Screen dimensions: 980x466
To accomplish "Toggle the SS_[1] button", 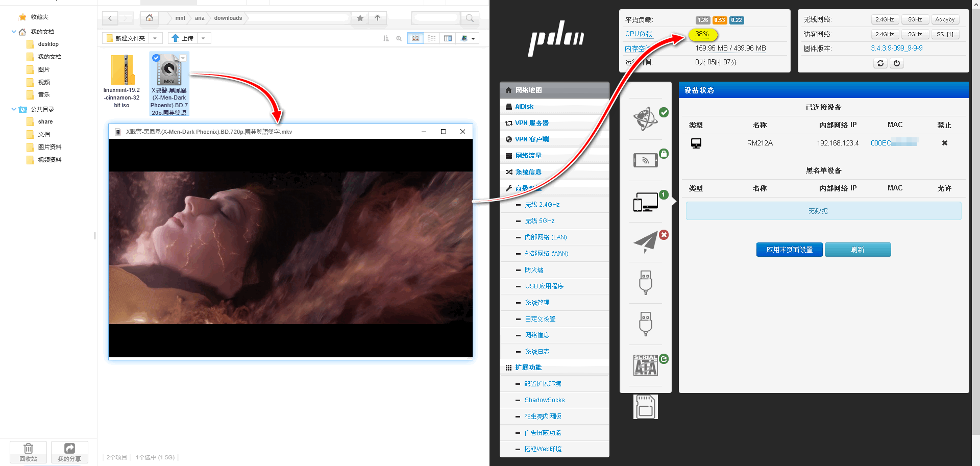I will point(945,35).
